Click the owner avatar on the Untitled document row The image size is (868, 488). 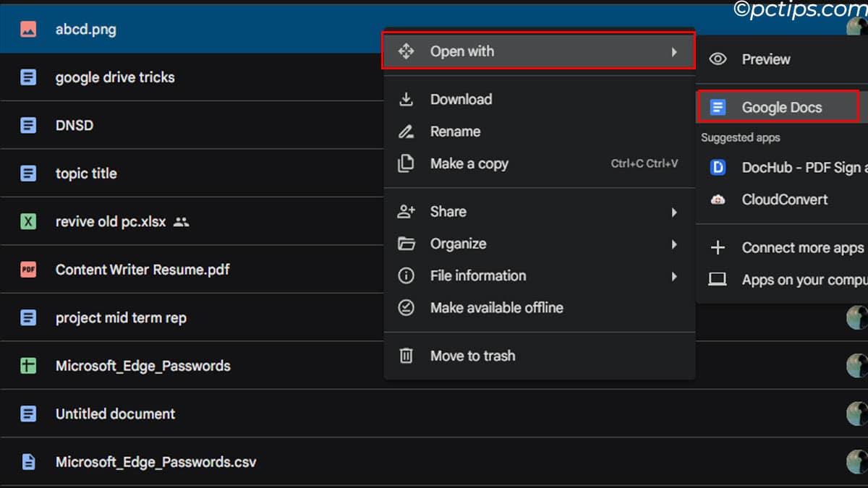tap(858, 414)
